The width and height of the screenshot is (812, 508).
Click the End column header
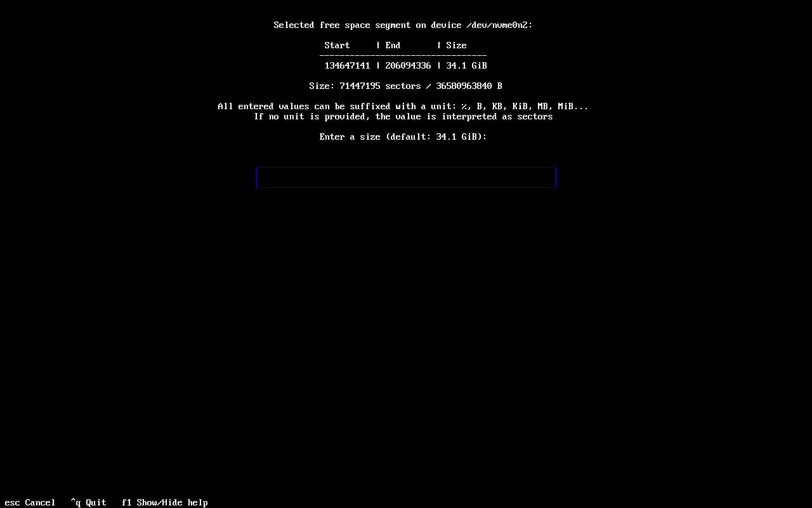point(393,45)
